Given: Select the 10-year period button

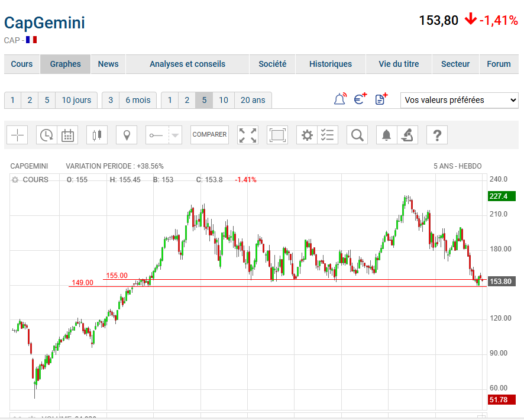Looking at the screenshot, I should pyautogui.click(x=224, y=100).
